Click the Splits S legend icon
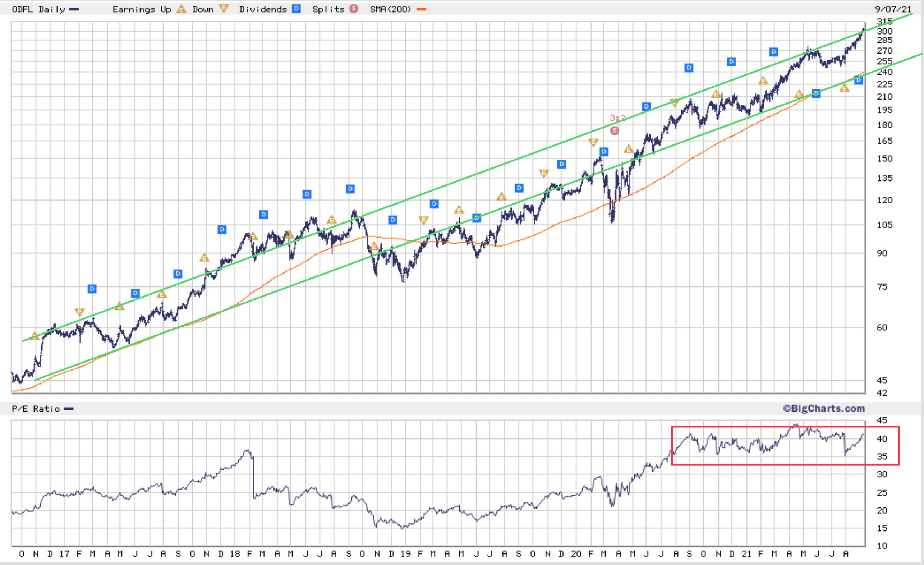The image size is (924, 565). 354,9
